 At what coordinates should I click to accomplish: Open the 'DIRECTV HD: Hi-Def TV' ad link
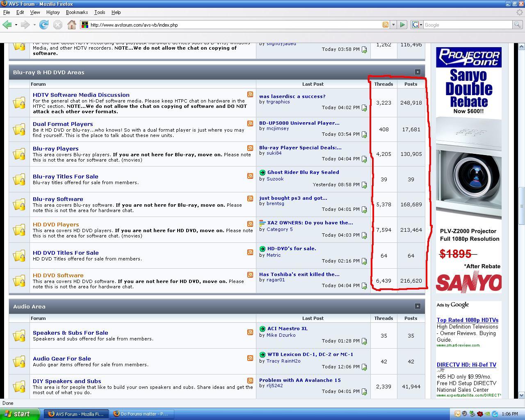click(x=466, y=365)
